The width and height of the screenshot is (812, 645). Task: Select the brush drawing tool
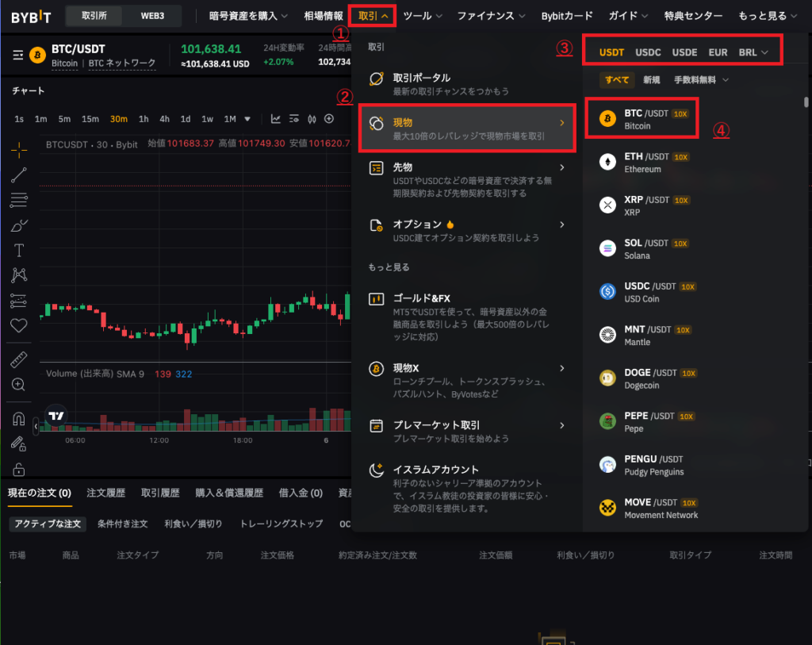(x=19, y=225)
